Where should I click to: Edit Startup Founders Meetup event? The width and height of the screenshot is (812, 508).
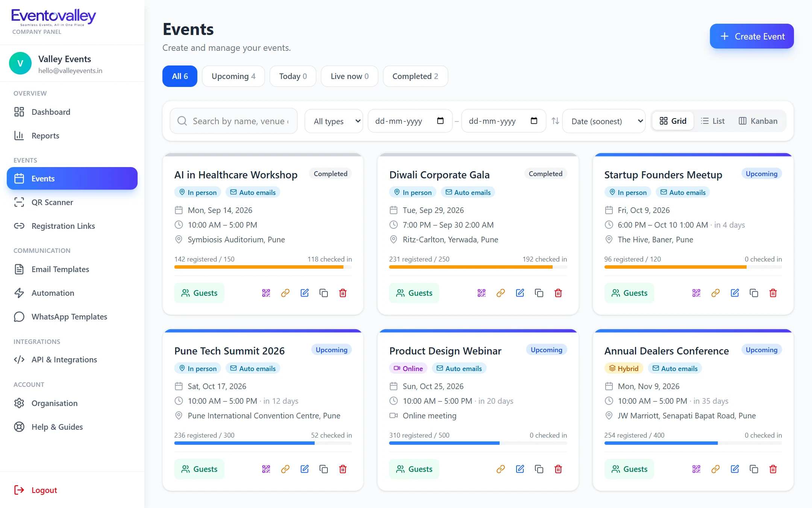735,293
